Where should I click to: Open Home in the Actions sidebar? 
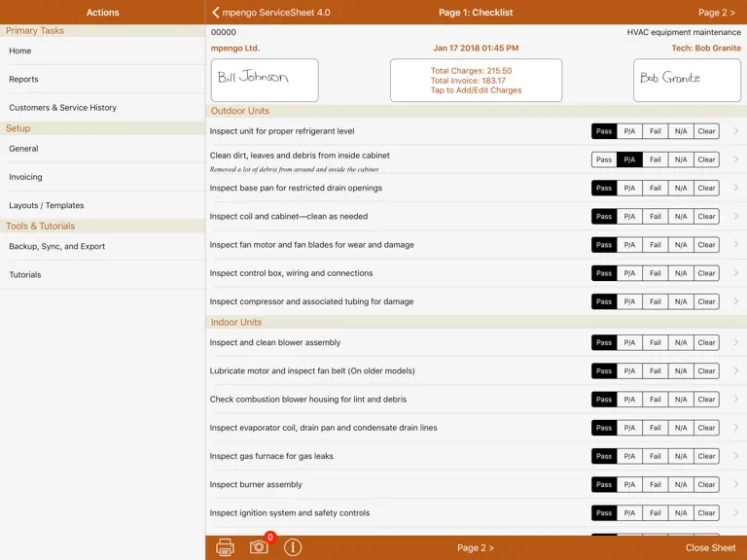(102, 51)
